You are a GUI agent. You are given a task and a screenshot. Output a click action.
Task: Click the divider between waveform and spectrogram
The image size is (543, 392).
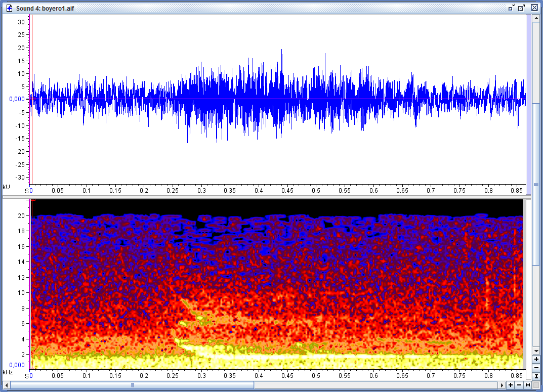273,197
